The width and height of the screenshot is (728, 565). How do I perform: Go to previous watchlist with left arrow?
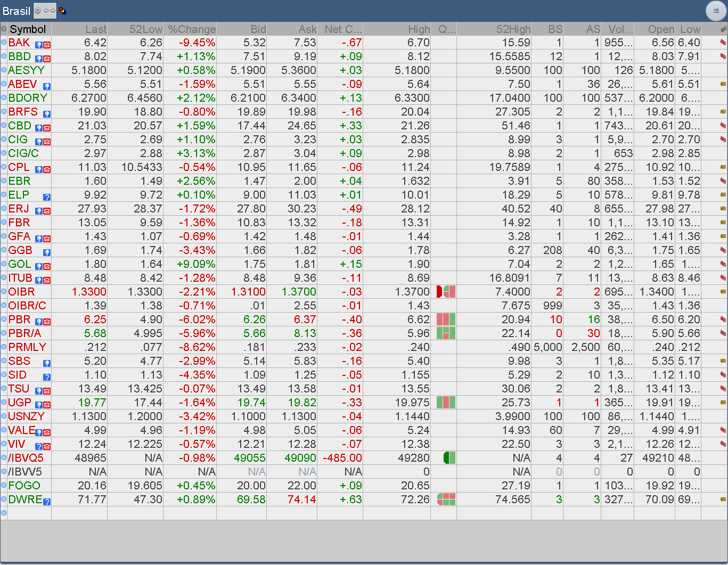(46, 11)
